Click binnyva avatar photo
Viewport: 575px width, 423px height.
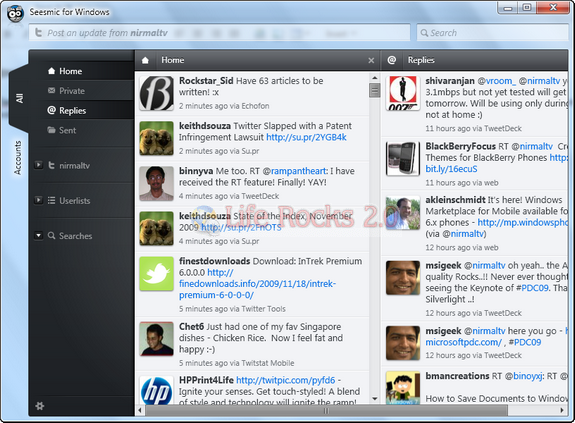[157, 184]
